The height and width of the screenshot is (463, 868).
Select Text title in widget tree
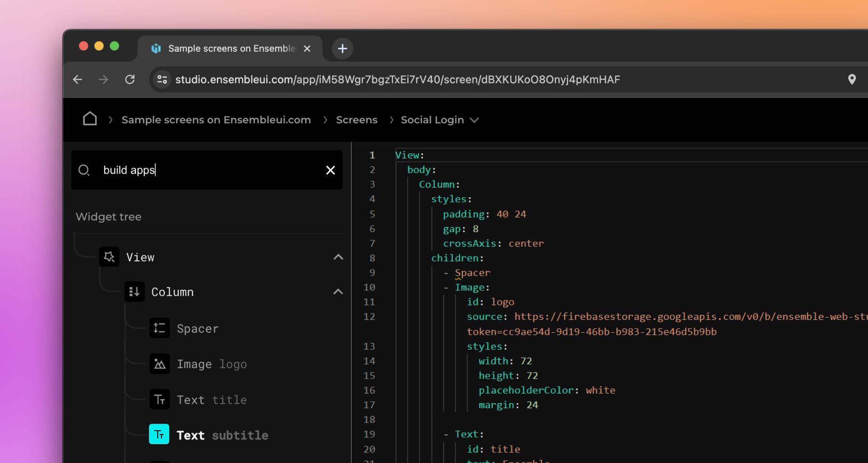point(212,400)
